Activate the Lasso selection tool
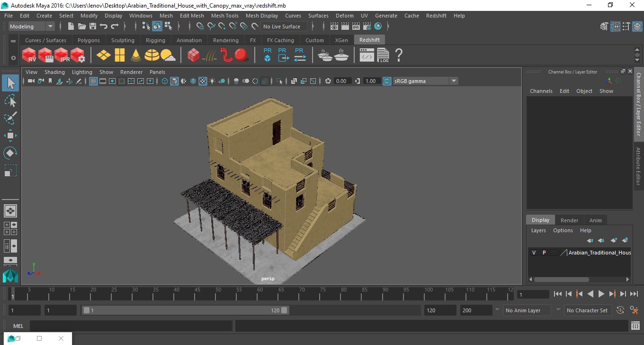The width and height of the screenshot is (644, 345). (10, 100)
